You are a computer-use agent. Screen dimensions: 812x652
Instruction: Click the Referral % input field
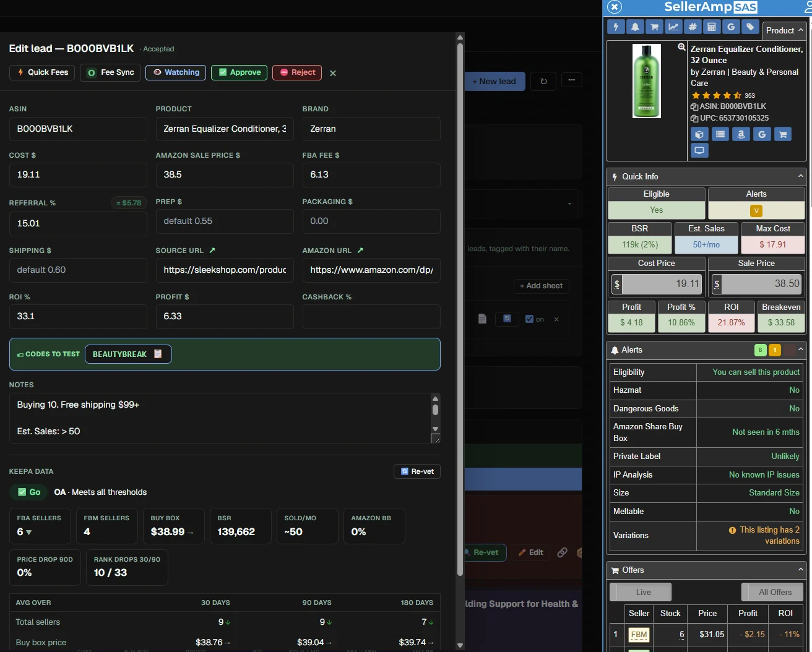point(78,223)
